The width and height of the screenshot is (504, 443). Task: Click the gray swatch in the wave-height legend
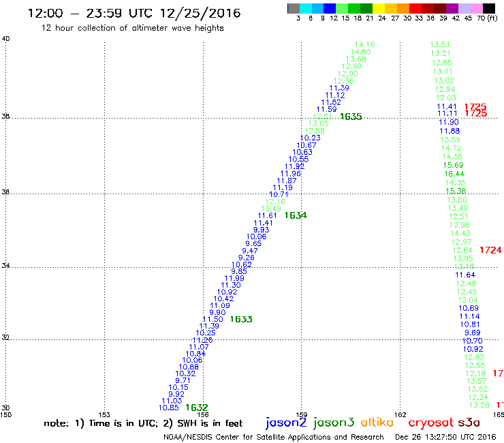point(294,8)
